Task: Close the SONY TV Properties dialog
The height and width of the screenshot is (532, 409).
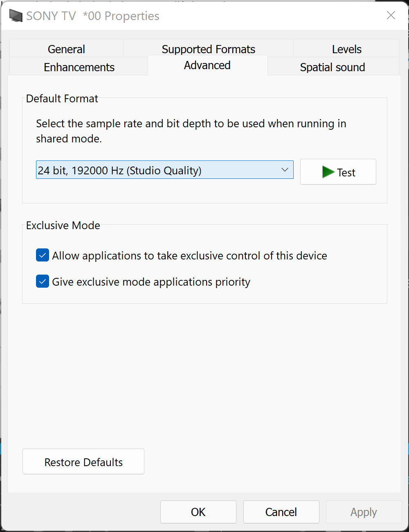Action: 391,16
